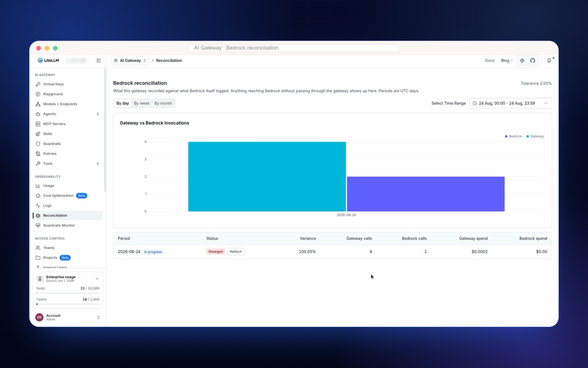
Task: Click the In progress period tag
Action: [x=153, y=252]
